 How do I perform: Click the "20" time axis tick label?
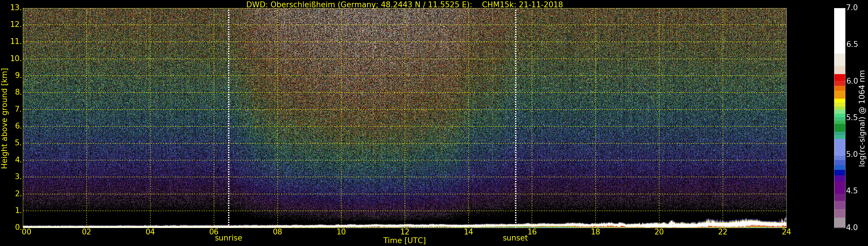point(659,232)
